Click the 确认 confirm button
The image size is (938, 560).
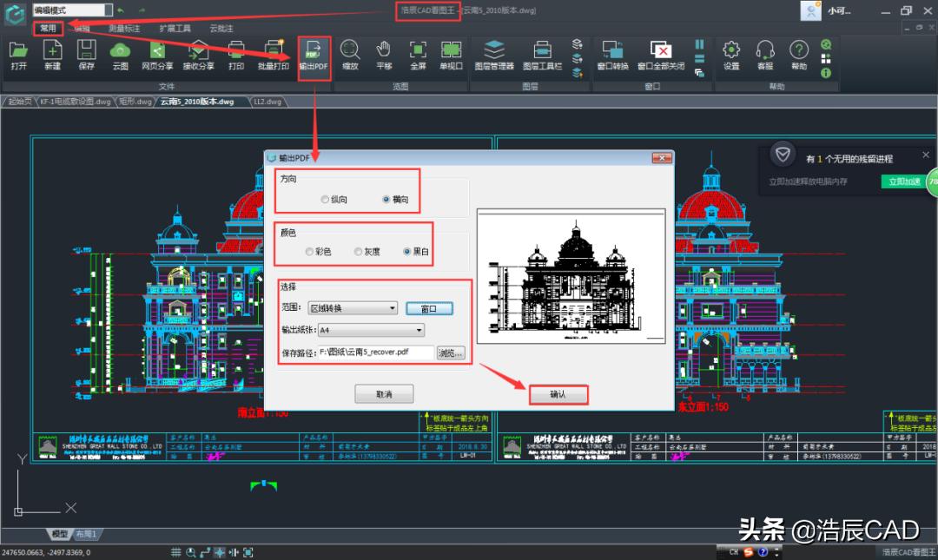coord(558,394)
